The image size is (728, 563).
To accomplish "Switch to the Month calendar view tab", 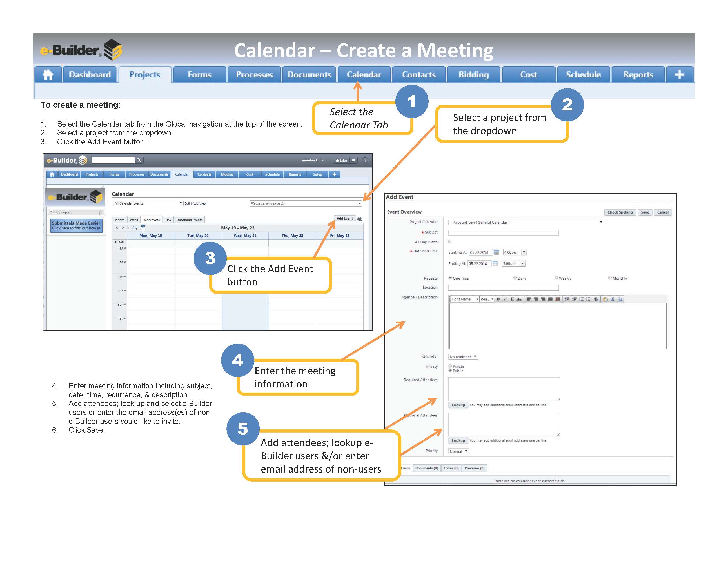I will tap(119, 220).
